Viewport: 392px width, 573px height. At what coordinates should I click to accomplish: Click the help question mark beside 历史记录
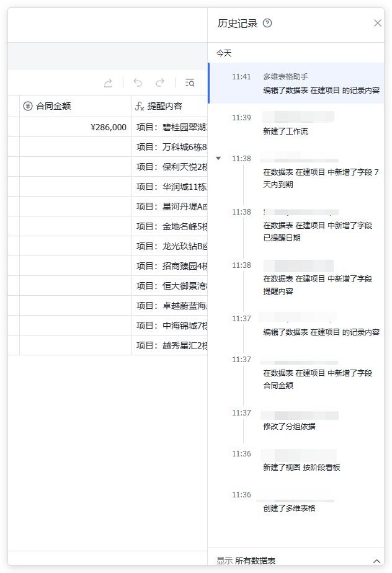tap(267, 24)
